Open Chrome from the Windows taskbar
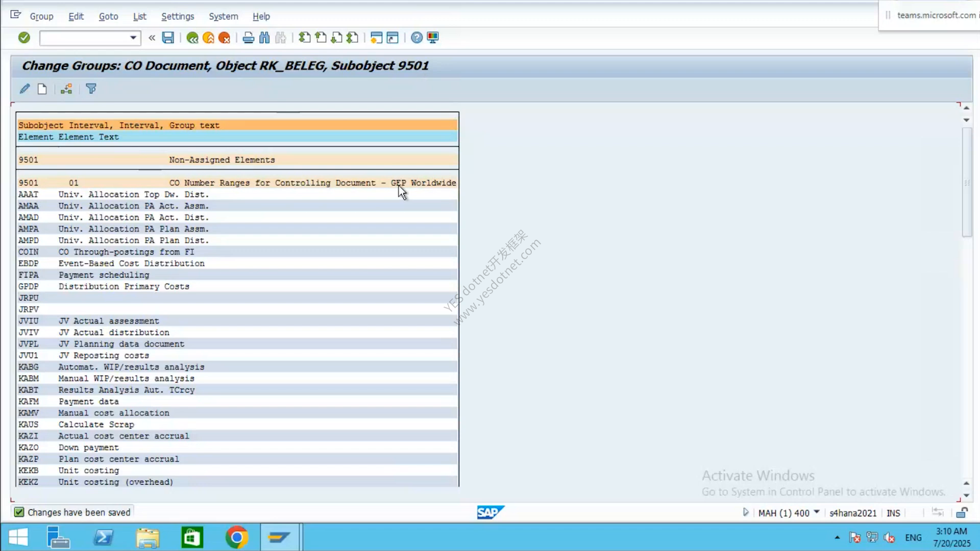Image resolution: width=980 pixels, height=551 pixels. pyautogui.click(x=237, y=537)
